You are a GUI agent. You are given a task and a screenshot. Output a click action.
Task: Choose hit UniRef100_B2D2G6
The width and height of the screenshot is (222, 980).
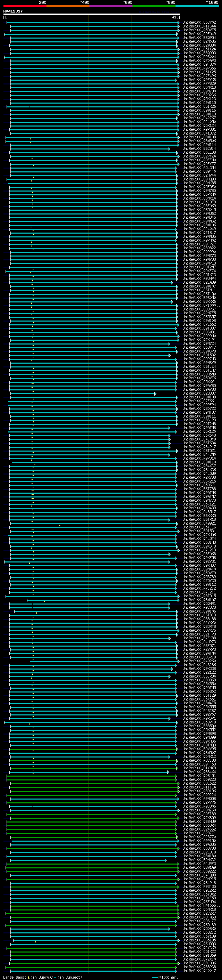(199, 95)
